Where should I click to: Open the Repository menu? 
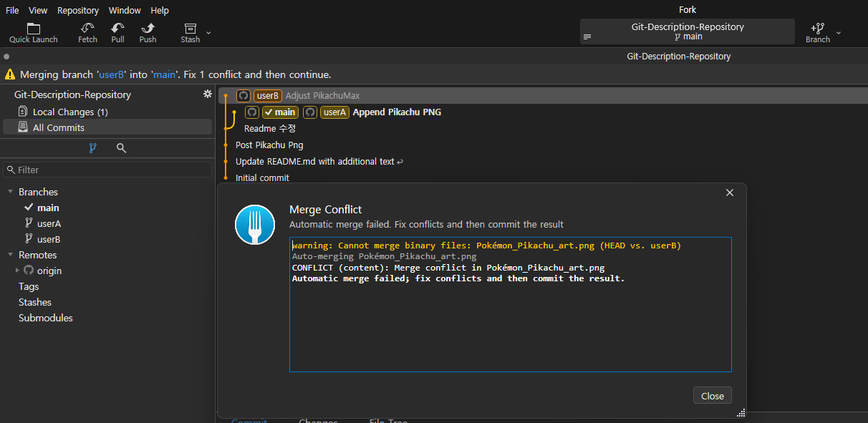coord(78,11)
